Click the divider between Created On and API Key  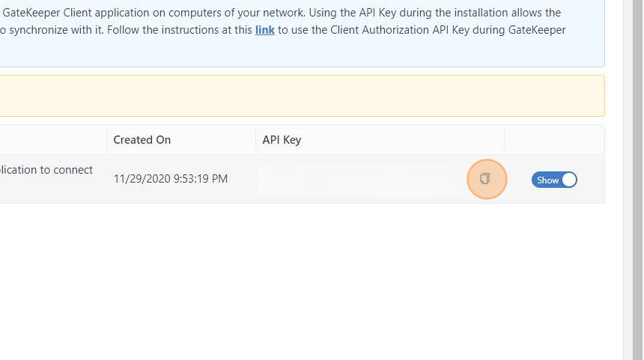coord(255,139)
